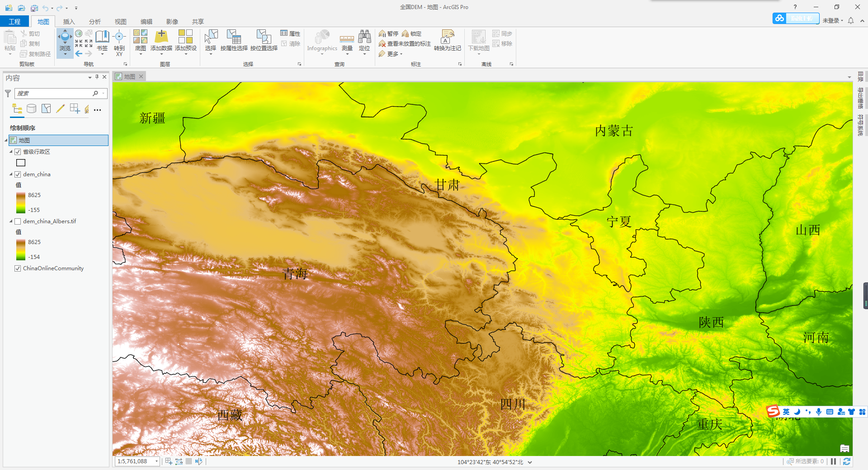Click 转换为注记 (Convert to Annotation)
This screenshot has height=470, width=868.
tap(448, 41)
